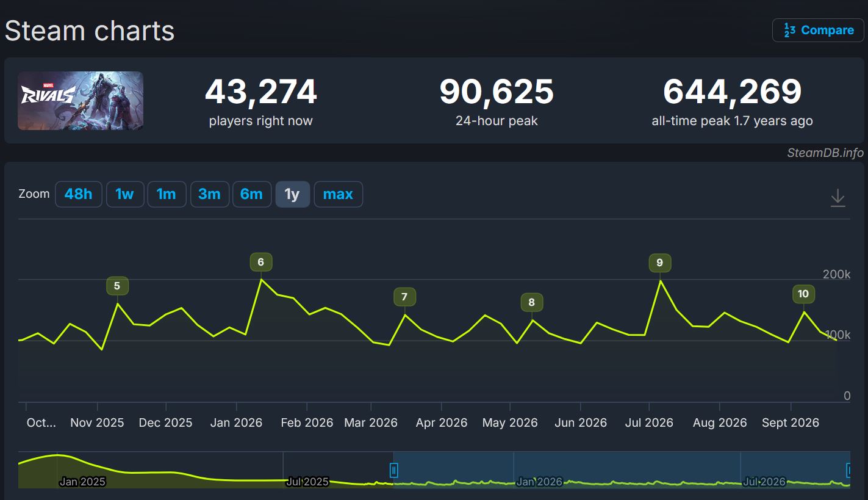Click event marker 9 on chart
Viewport: 868px width, 500px height.
point(659,263)
